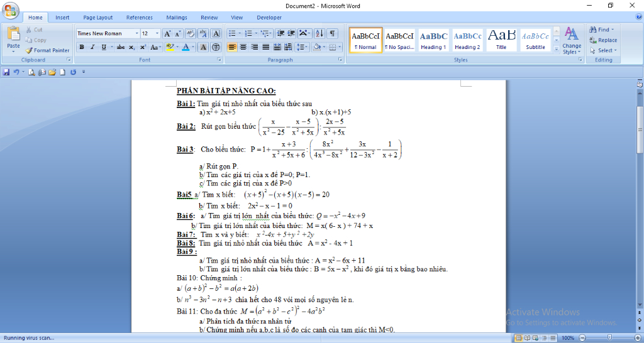Click the Paste clipboard icon
Screen dimensions: 644x343
(x=14, y=33)
